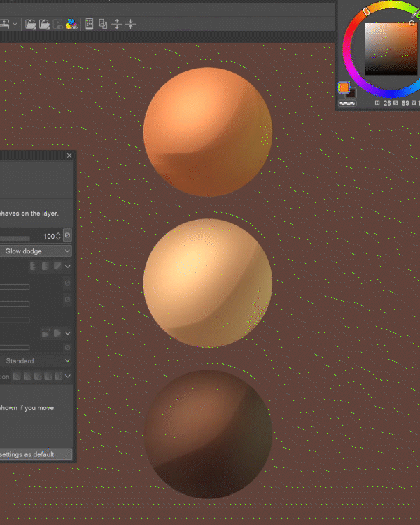Click the document list icon in toolbar
The height and width of the screenshot is (525, 420).
tap(89, 24)
